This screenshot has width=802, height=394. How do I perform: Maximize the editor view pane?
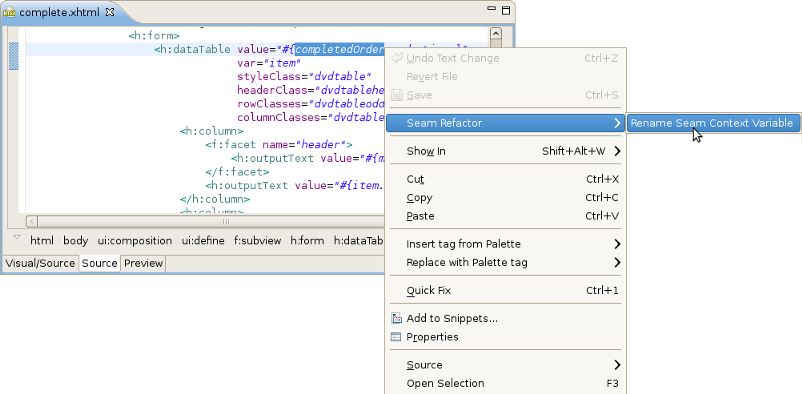coord(506,10)
